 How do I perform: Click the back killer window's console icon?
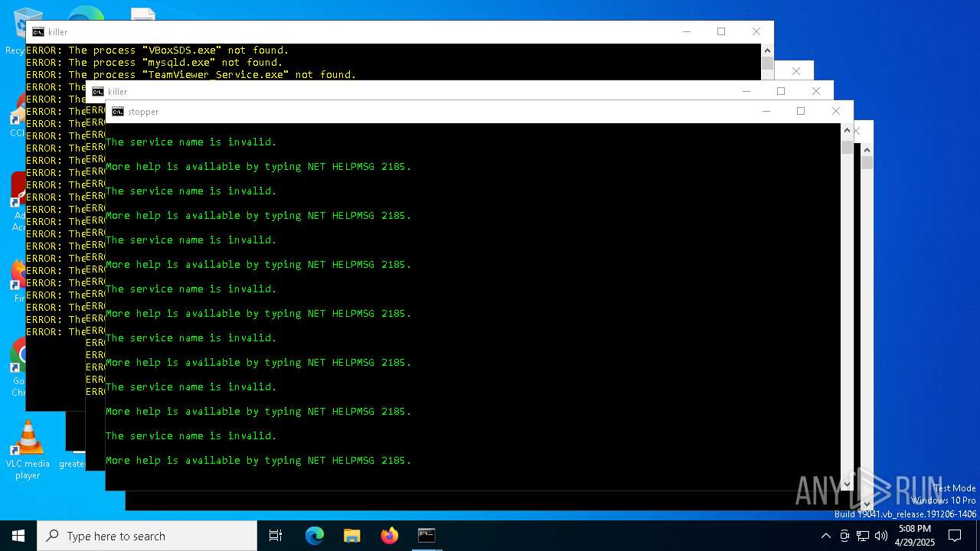click(x=38, y=32)
